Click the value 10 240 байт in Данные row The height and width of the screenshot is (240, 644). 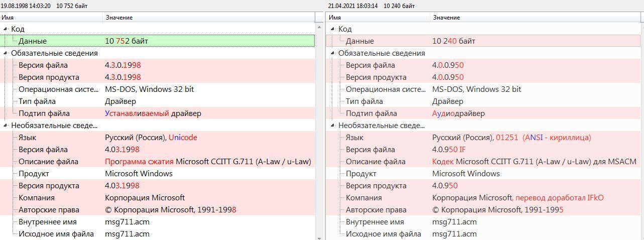click(x=454, y=41)
